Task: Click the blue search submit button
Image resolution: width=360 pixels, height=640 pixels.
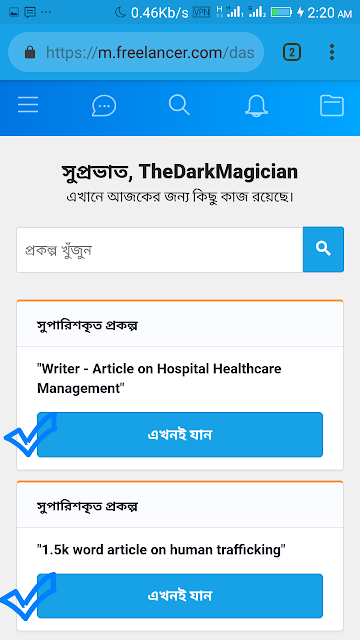Action: (323, 249)
